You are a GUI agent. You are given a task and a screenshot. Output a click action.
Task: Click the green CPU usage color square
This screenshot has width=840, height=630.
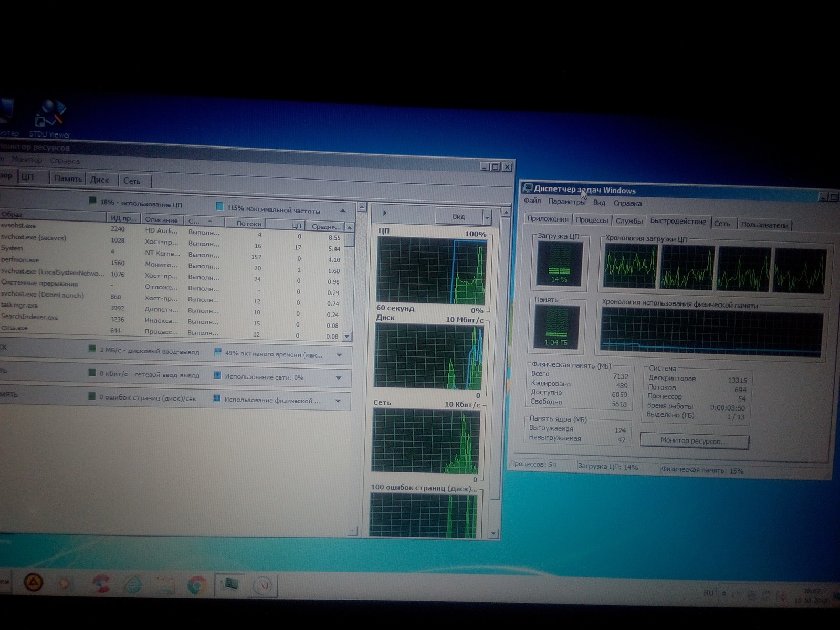[x=92, y=201]
